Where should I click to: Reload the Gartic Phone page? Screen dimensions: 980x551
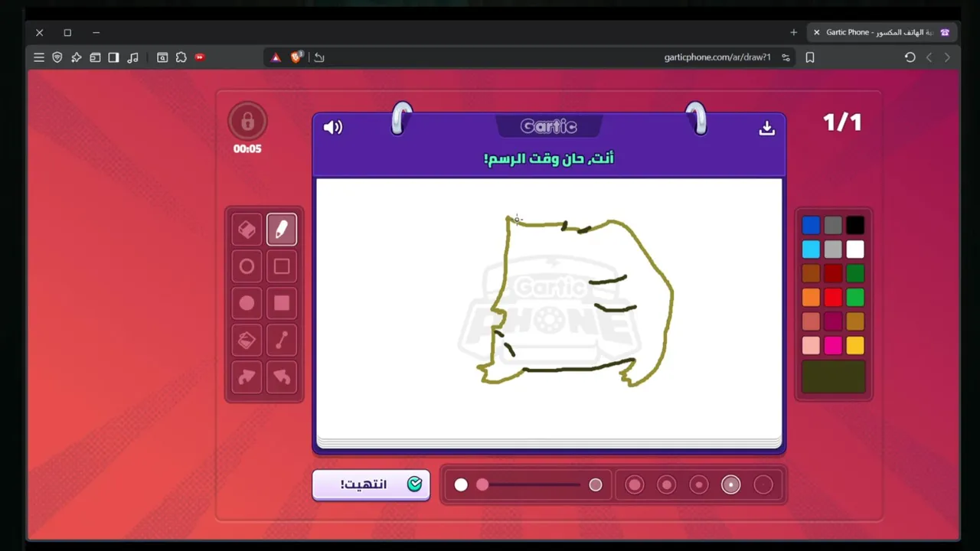point(910,57)
